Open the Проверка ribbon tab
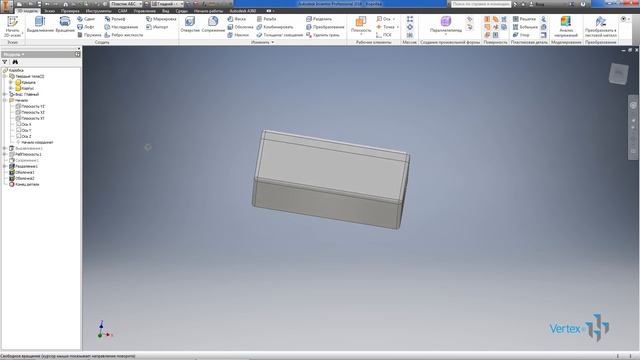 (x=70, y=11)
